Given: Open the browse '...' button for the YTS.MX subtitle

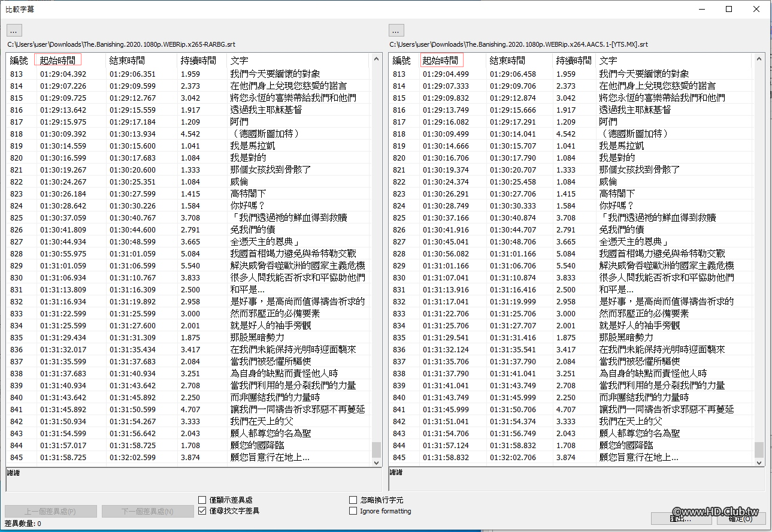Looking at the screenshot, I should [396, 30].
